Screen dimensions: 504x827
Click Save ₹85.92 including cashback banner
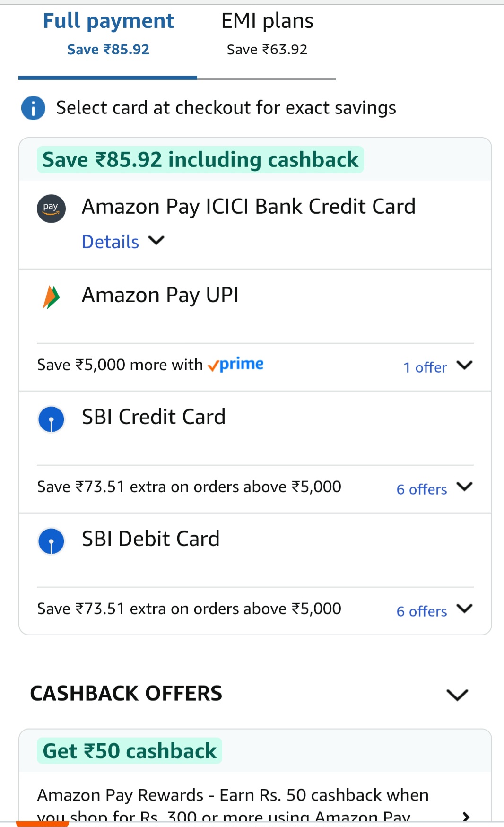[x=200, y=160]
